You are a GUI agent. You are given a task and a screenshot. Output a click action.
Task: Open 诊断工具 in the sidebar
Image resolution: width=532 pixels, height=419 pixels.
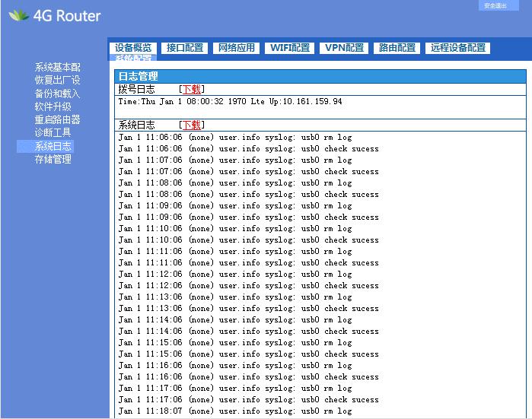click(x=53, y=133)
